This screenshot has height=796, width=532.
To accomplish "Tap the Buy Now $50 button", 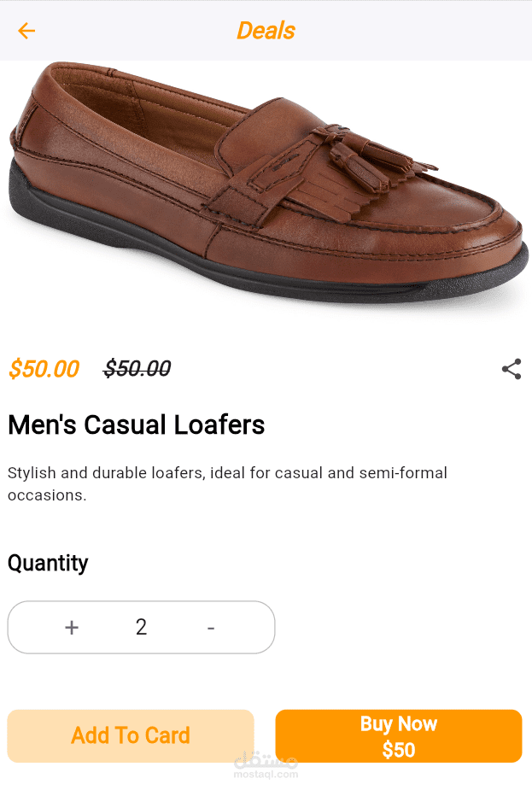I will (398, 735).
